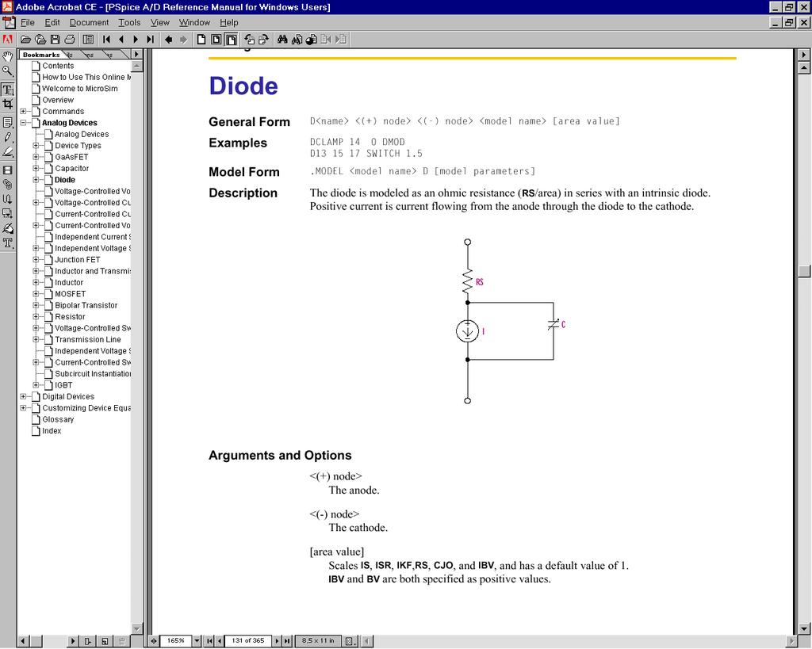
Task: Click the 165% zoom field
Action: pyautogui.click(x=176, y=641)
